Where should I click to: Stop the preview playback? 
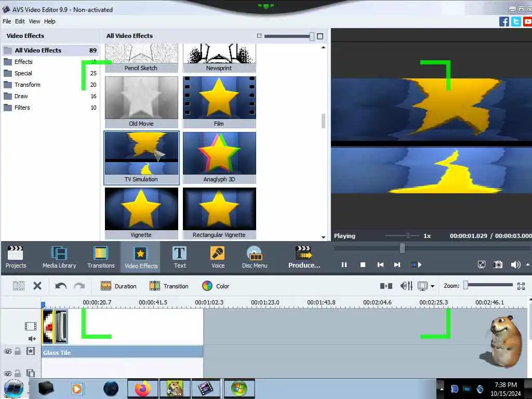pyautogui.click(x=363, y=264)
